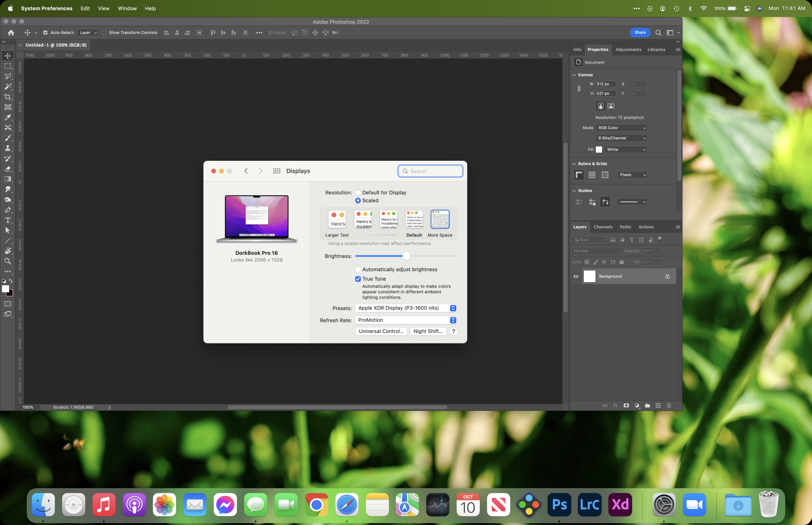Click the create new layer icon
Image resolution: width=812 pixels, height=525 pixels.
pos(658,406)
